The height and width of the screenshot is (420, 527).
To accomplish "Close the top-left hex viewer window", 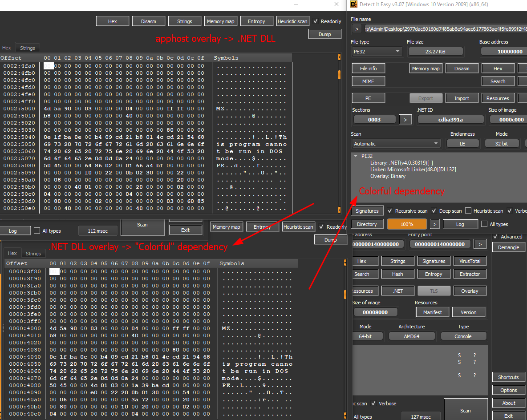I will [336, 4].
